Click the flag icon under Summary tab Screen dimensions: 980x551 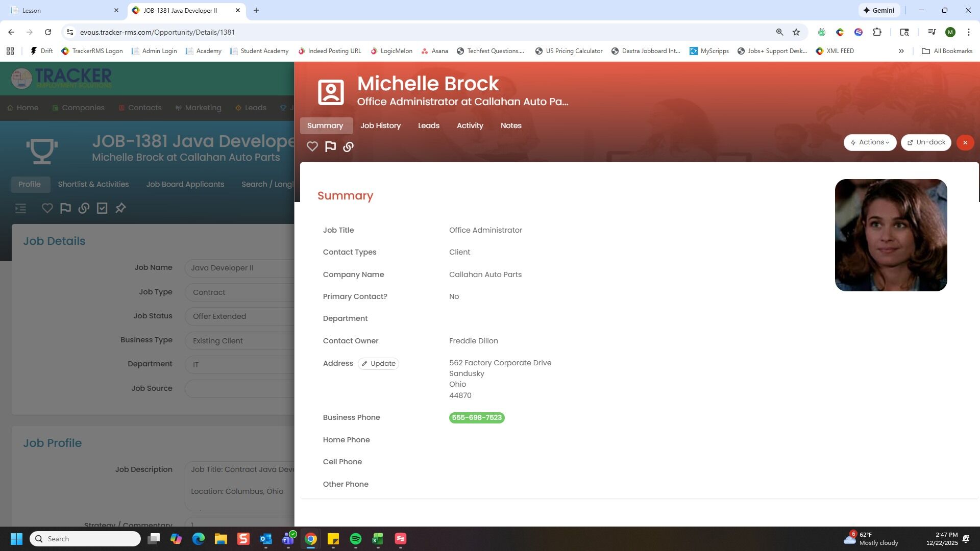[x=330, y=147]
